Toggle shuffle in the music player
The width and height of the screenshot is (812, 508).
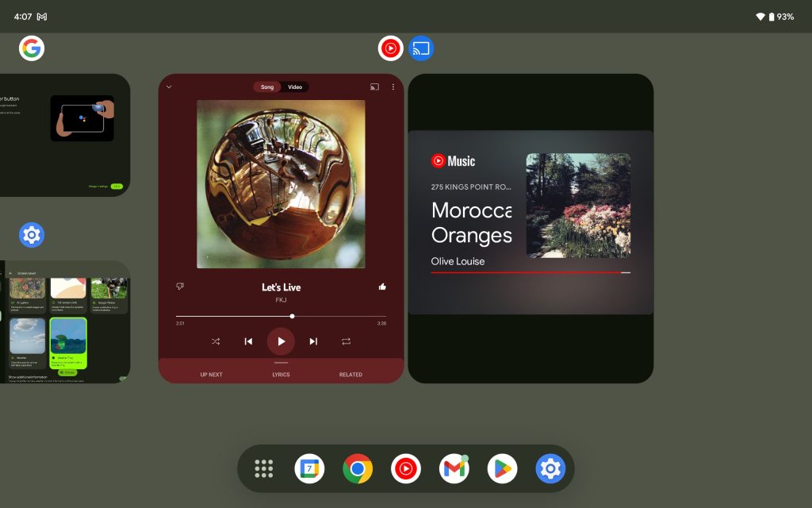pos(216,341)
